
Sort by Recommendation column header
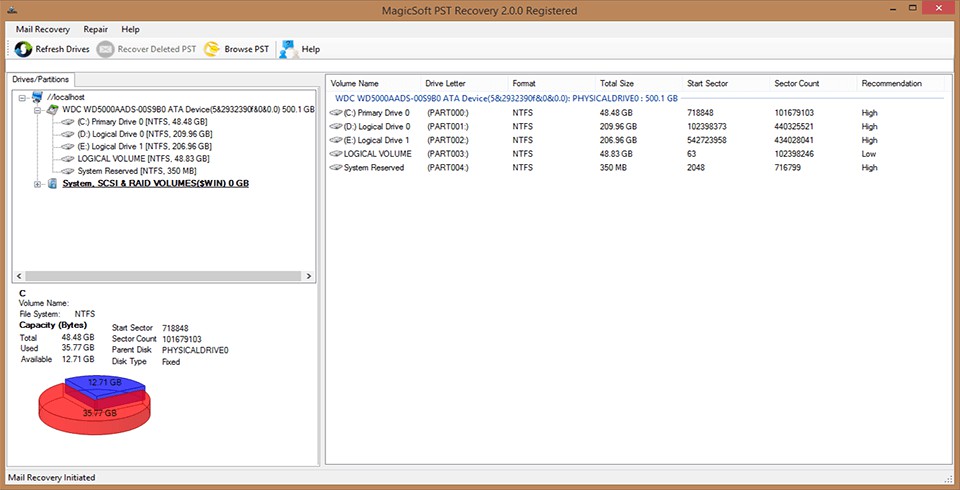click(x=900, y=83)
